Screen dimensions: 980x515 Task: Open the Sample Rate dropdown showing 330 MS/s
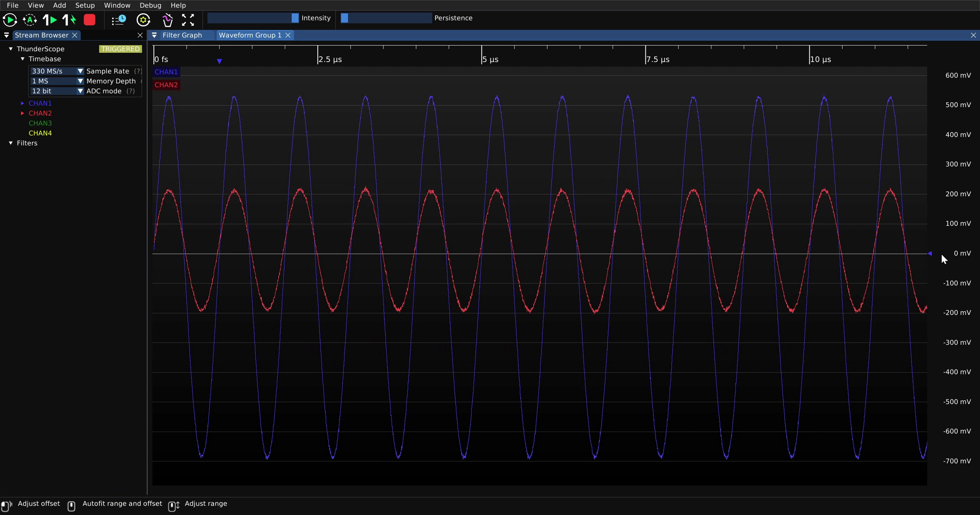coord(57,71)
